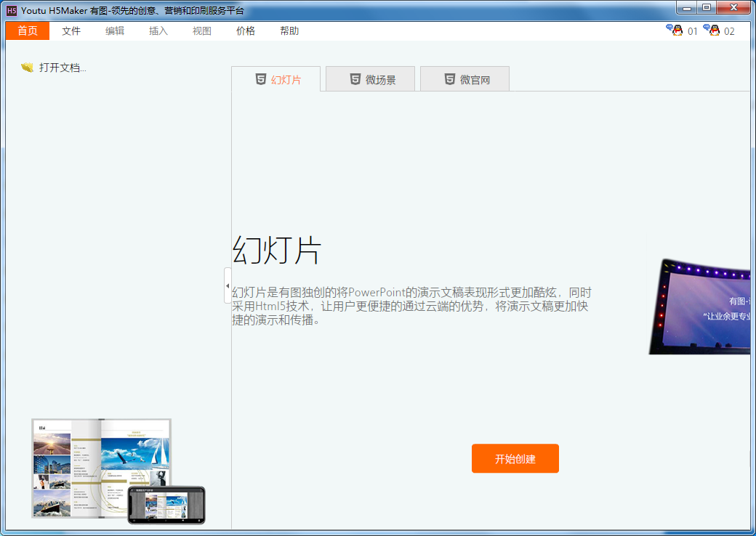Screen dimensions: 756x536
Task: Click the HTML5 icon on 微官网 tab
Action: click(x=450, y=79)
